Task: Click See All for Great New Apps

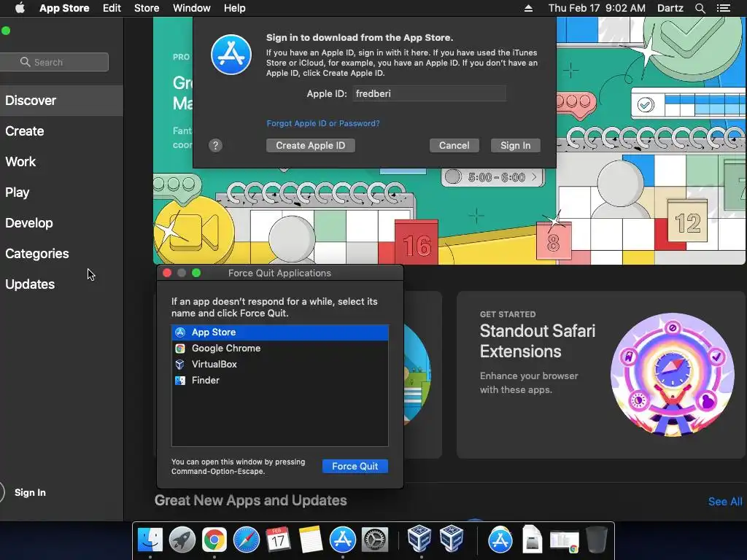Action: click(724, 502)
